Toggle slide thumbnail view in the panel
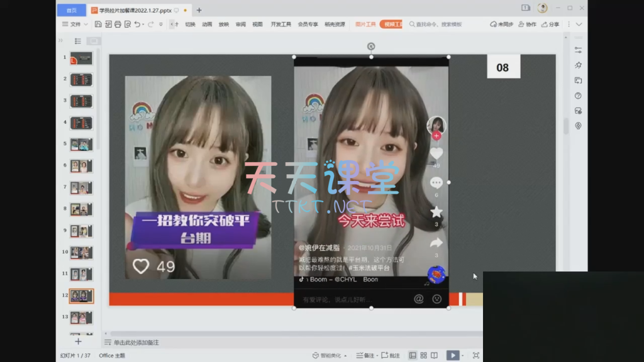644x362 pixels. (93, 41)
